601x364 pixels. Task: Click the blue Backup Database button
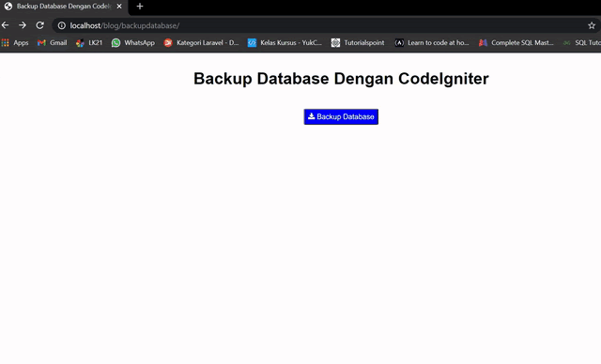tap(341, 116)
